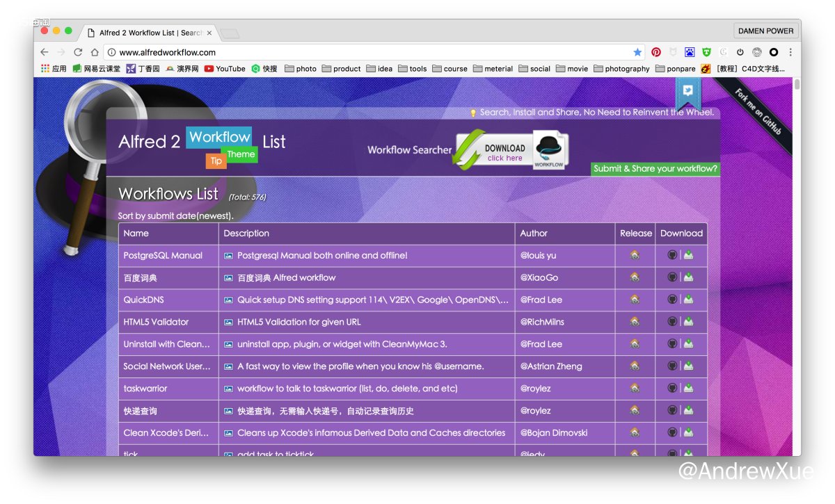Click the power-symbol extension icon
The height and width of the screenshot is (504, 835).
(740, 52)
